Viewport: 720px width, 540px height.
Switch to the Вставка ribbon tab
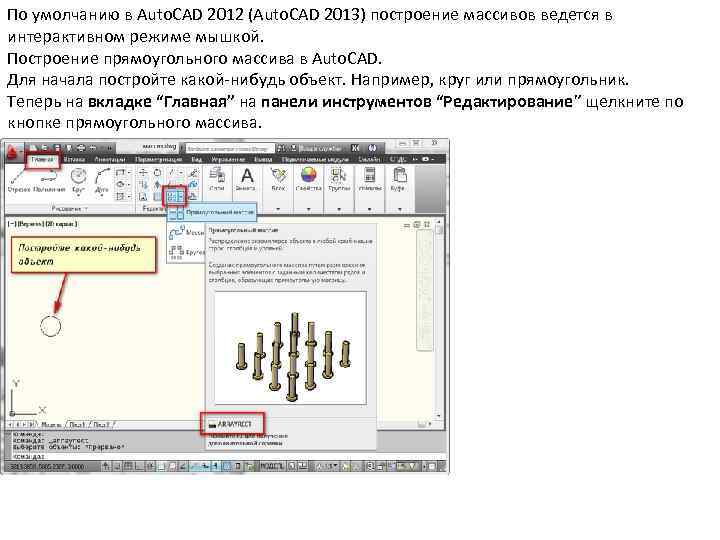point(74,159)
